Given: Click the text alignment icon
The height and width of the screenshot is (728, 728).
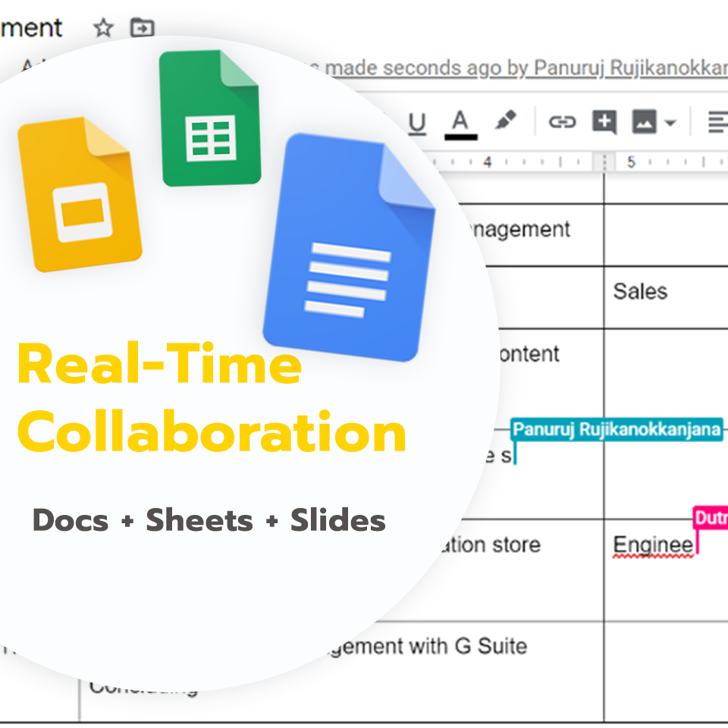Looking at the screenshot, I should (x=718, y=123).
